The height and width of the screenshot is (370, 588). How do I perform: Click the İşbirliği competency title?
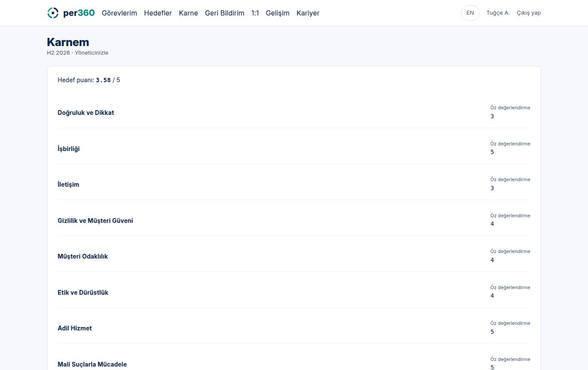pyautogui.click(x=68, y=149)
